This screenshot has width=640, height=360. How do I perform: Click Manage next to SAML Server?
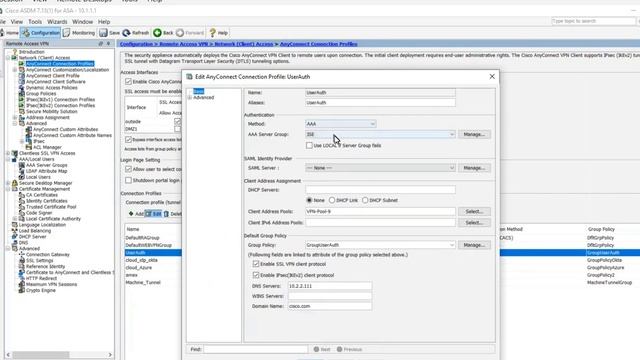474,168
